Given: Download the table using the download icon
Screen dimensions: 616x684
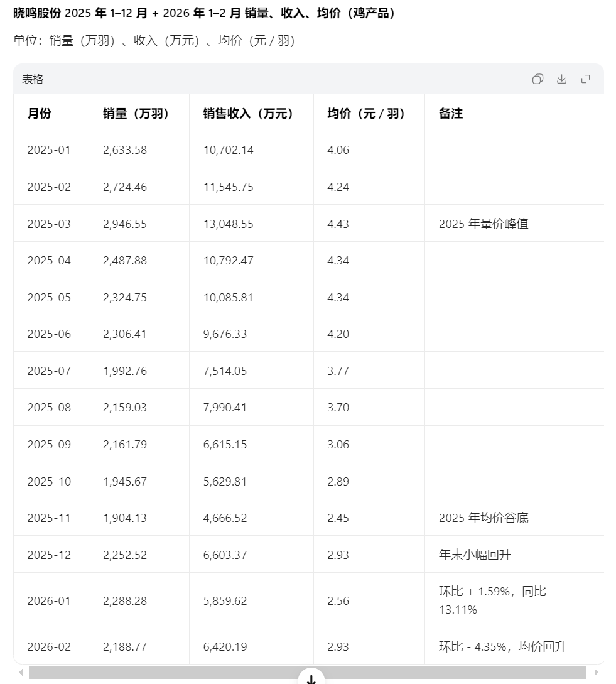Looking at the screenshot, I should coord(561,79).
